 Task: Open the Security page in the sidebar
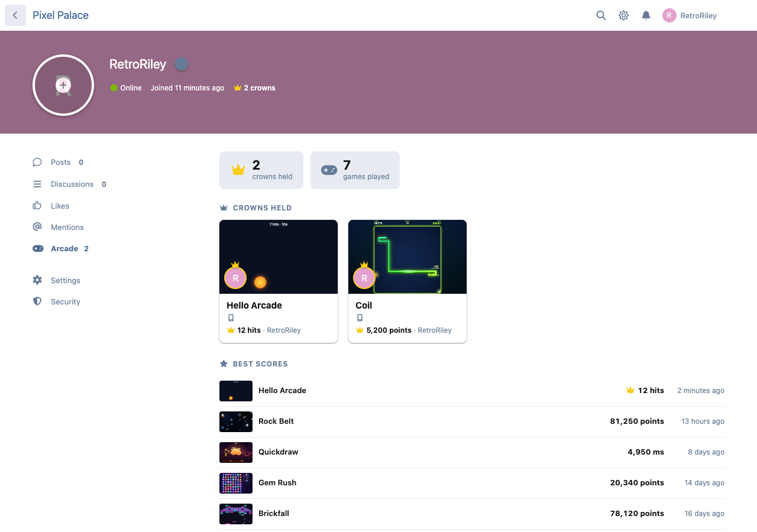coord(56,301)
